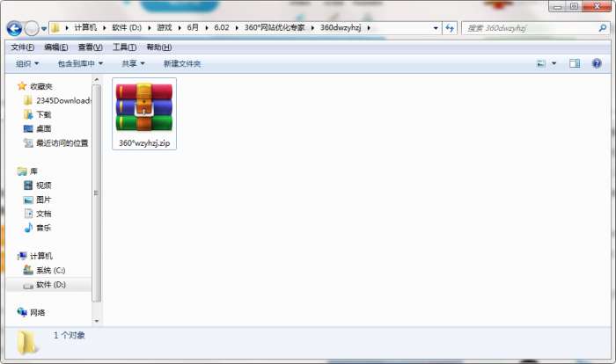Select 游戏 breadcrumb segment
The width and height of the screenshot is (616, 364).
[165, 27]
